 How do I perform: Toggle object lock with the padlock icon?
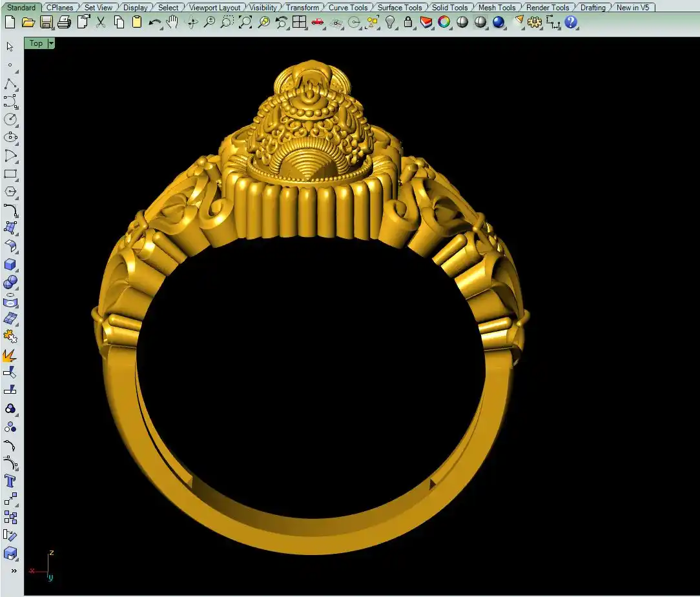click(408, 23)
